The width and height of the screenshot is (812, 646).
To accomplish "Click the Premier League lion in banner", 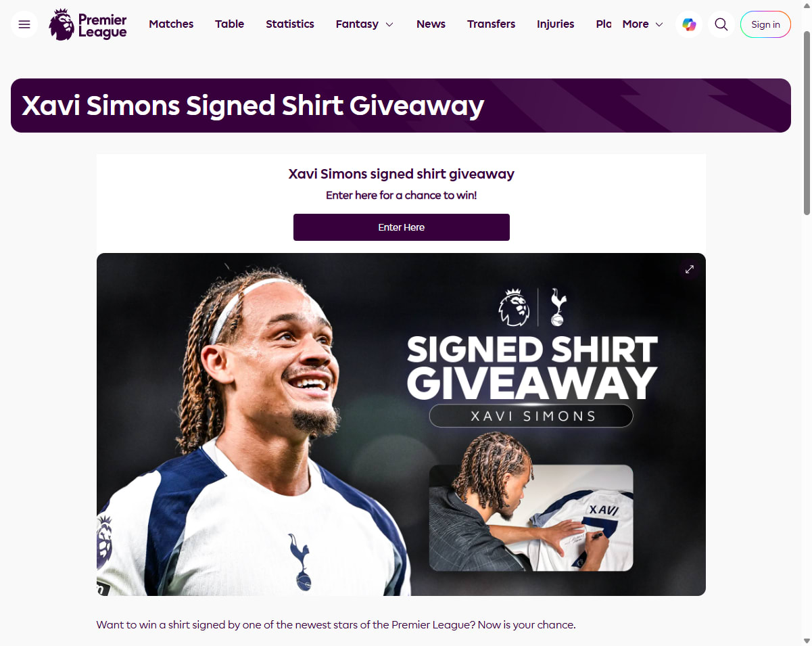I will (x=513, y=307).
